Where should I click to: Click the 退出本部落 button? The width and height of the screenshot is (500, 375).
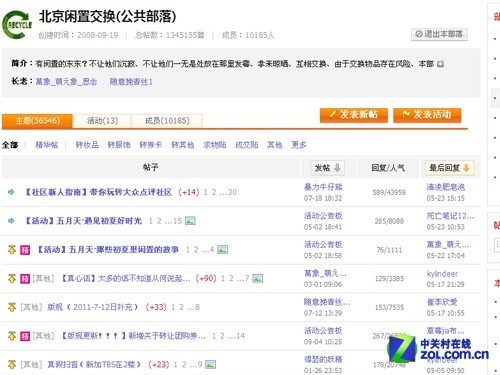pos(439,34)
